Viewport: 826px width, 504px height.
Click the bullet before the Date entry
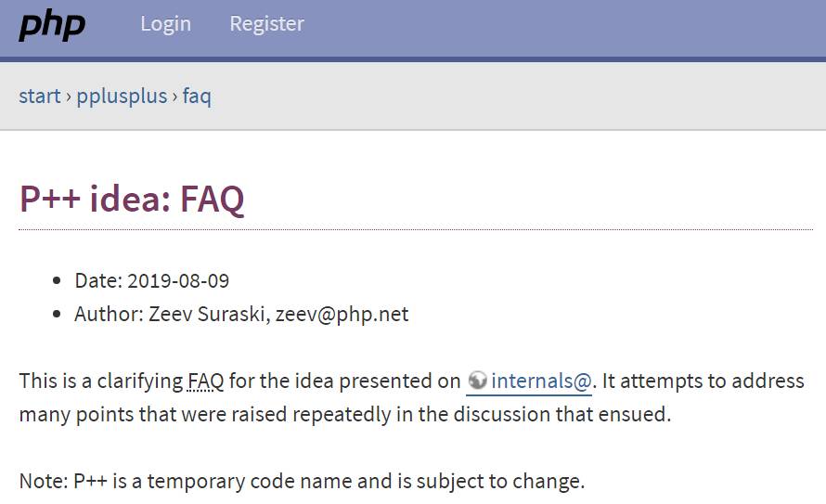pos(57,280)
